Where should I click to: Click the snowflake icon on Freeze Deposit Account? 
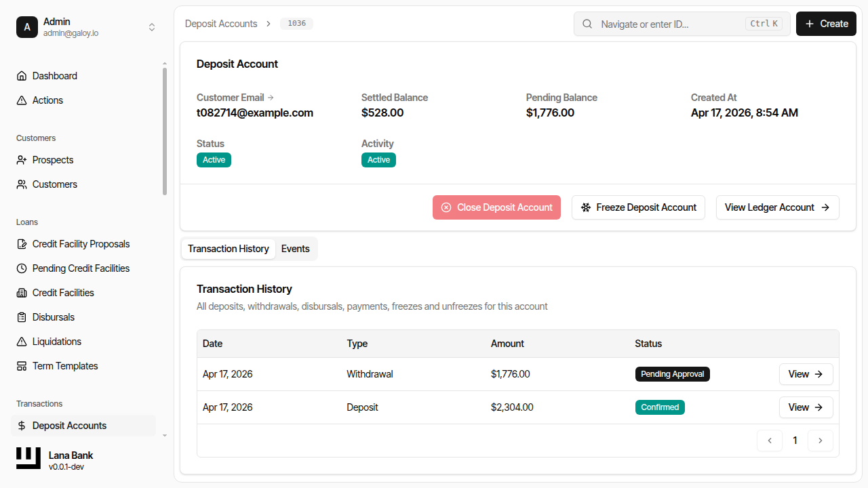[586, 207]
